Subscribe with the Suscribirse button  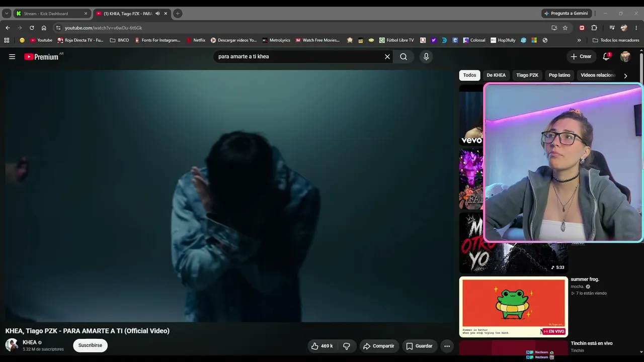click(90, 345)
